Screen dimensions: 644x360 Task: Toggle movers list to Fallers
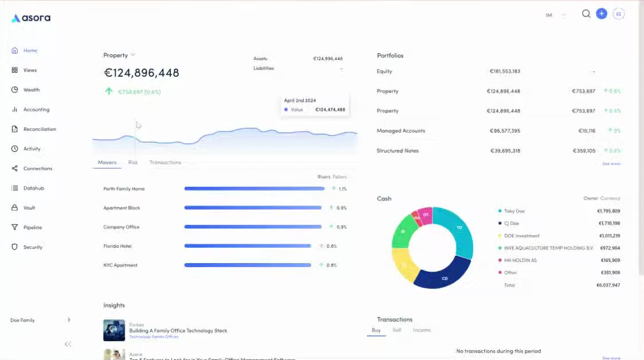coord(339,177)
